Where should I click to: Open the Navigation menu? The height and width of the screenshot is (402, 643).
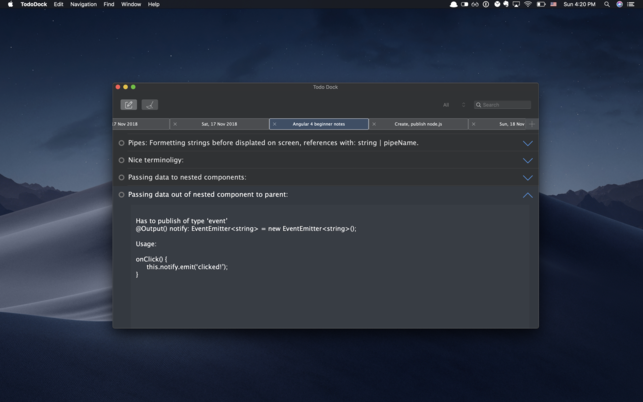(83, 4)
